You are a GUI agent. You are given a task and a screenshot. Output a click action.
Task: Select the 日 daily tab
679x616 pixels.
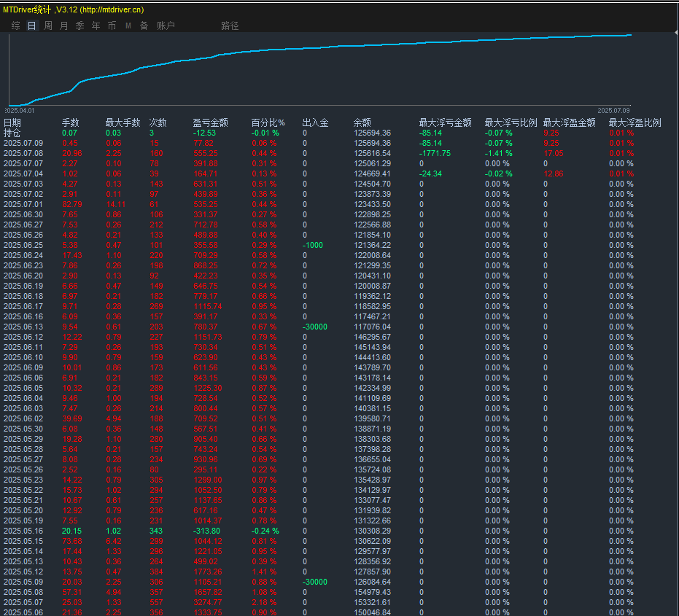31,26
